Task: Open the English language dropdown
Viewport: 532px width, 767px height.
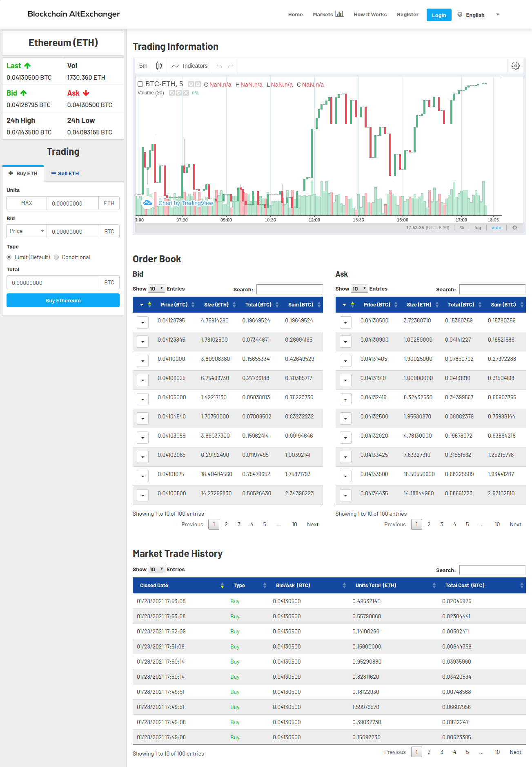Action: [x=479, y=15]
